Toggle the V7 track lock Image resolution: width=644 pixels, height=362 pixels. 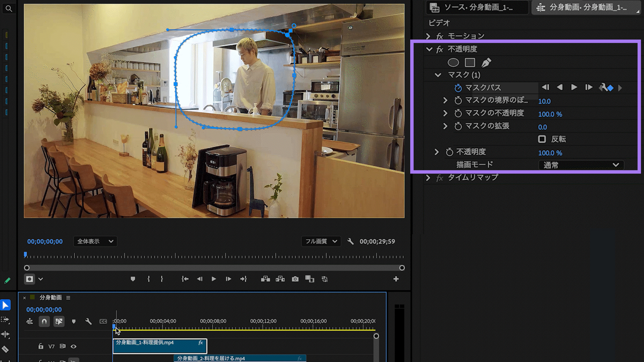[x=41, y=346]
